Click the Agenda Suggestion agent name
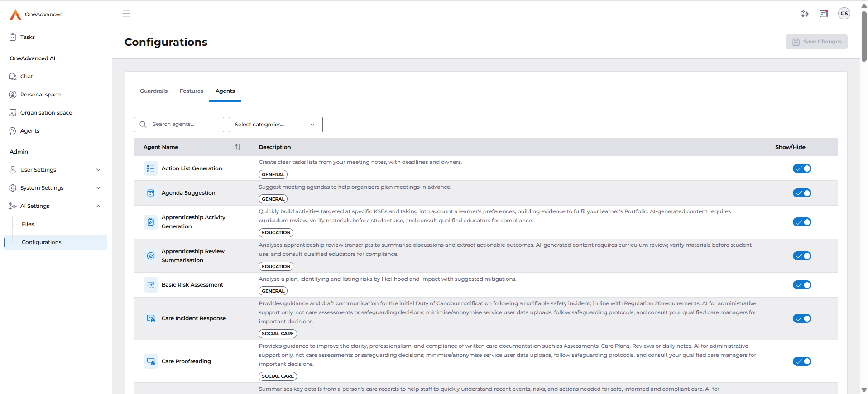 (x=188, y=193)
